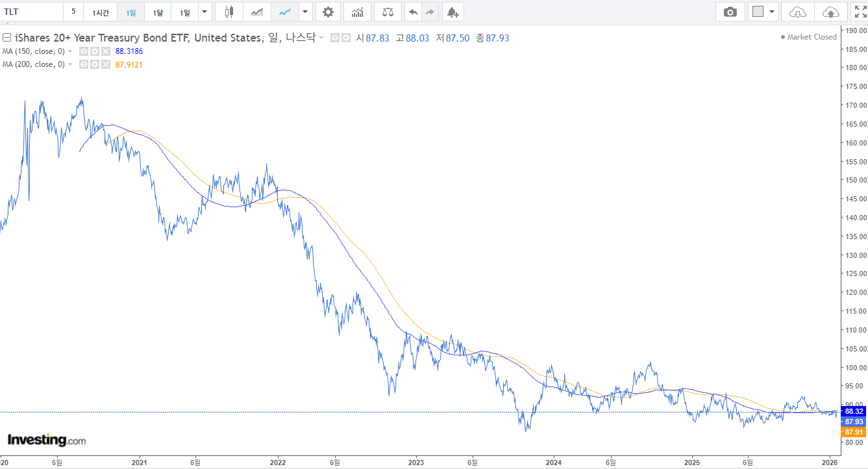Click the blue 88.32 price axis label
The width and height of the screenshot is (868, 469).
pos(854,411)
